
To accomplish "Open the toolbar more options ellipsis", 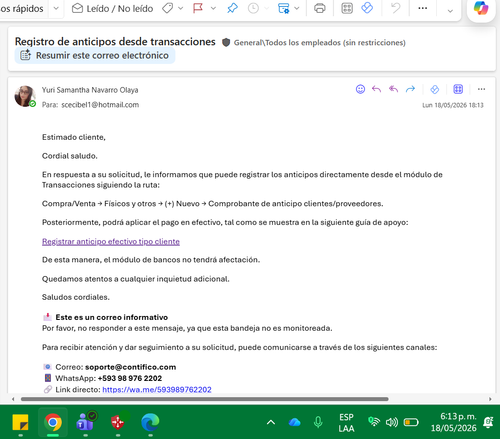I will tap(423, 8).
